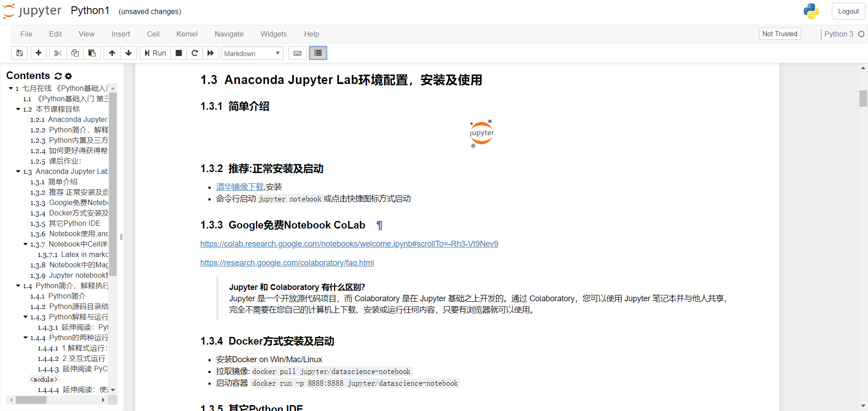Collapse section 1.4 Python简介
Image resolution: width=868 pixels, height=411 pixels.
click(18, 286)
